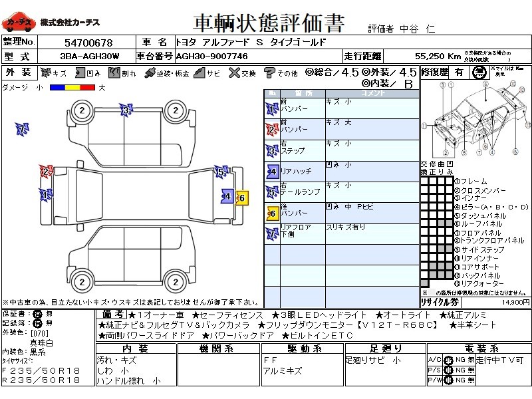Click the サビ rust legend icon
Viewport: 532px width, 399px height.
pos(199,72)
